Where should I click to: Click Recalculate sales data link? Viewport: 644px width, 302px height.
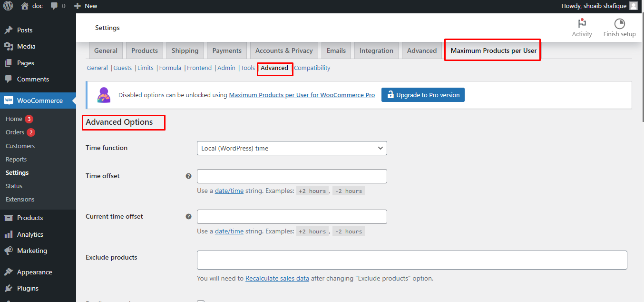pos(277,278)
